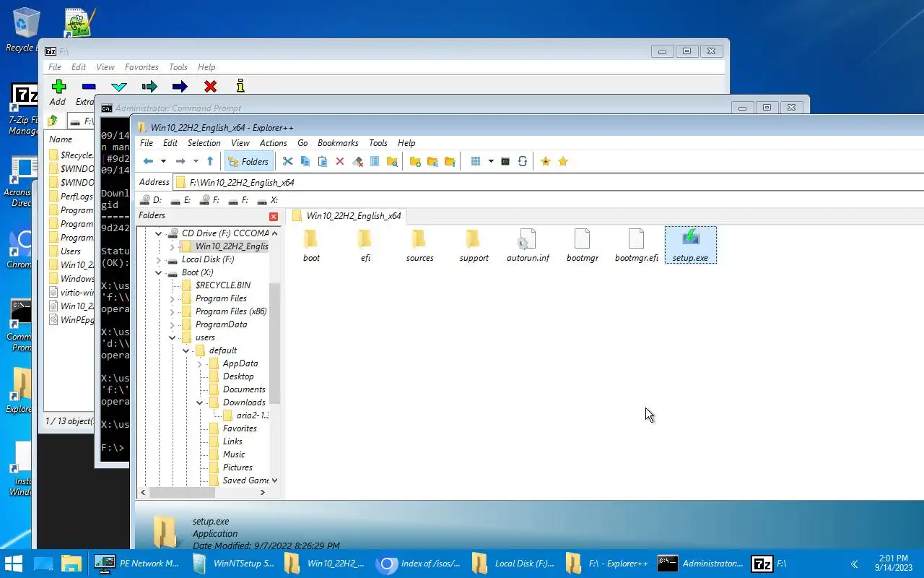Click the Cut scissors icon
The height and width of the screenshot is (578, 924).
click(x=287, y=162)
